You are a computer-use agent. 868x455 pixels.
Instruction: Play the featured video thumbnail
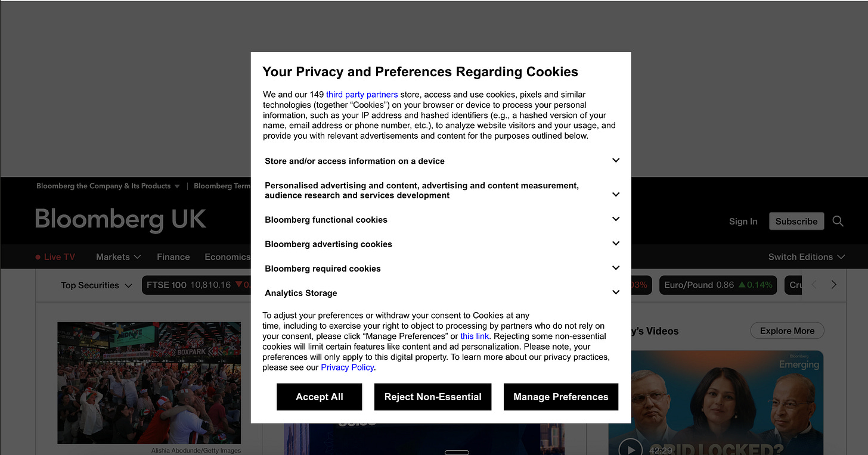pyautogui.click(x=630, y=448)
